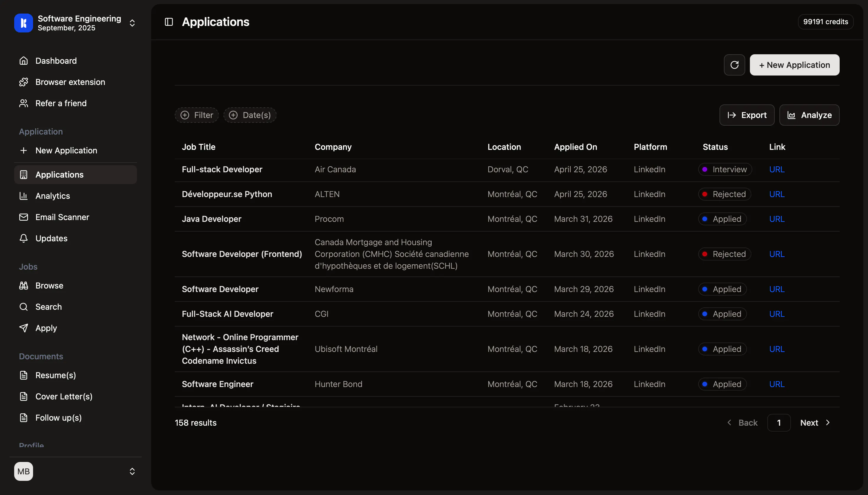Click the blue K workspace logo
The width and height of the screenshot is (868, 495).
point(24,23)
